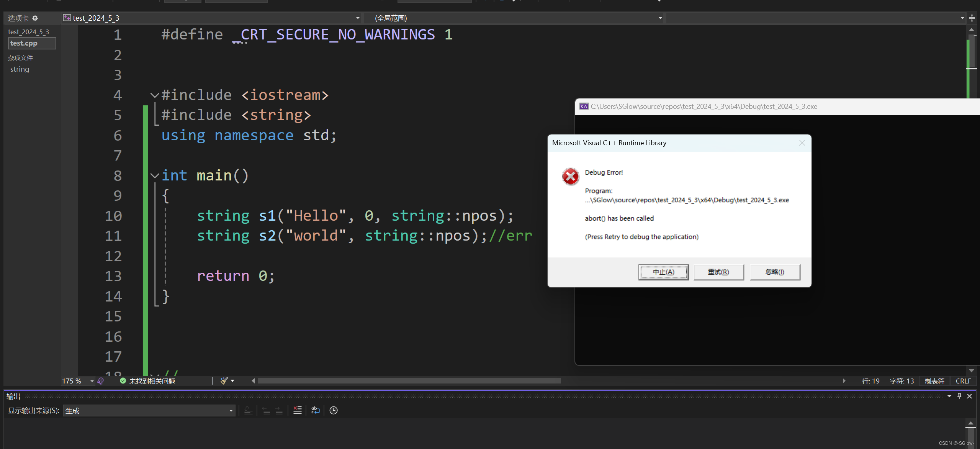Toggle word wrap in output panel
980x449 pixels.
click(x=315, y=410)
